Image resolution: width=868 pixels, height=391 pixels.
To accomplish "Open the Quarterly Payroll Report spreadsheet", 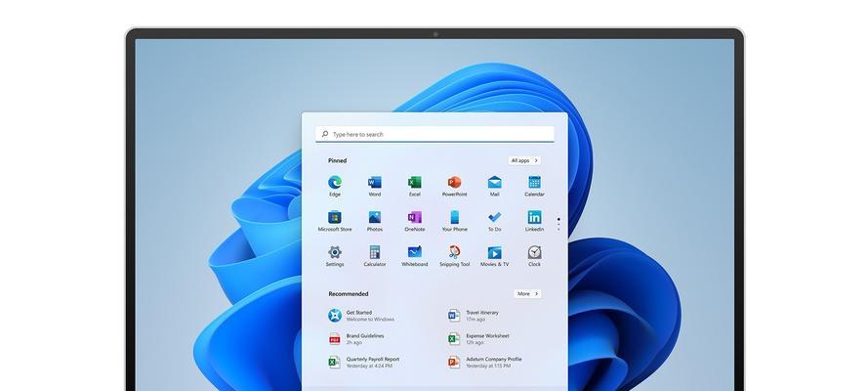I will click(x=363, y=363).
